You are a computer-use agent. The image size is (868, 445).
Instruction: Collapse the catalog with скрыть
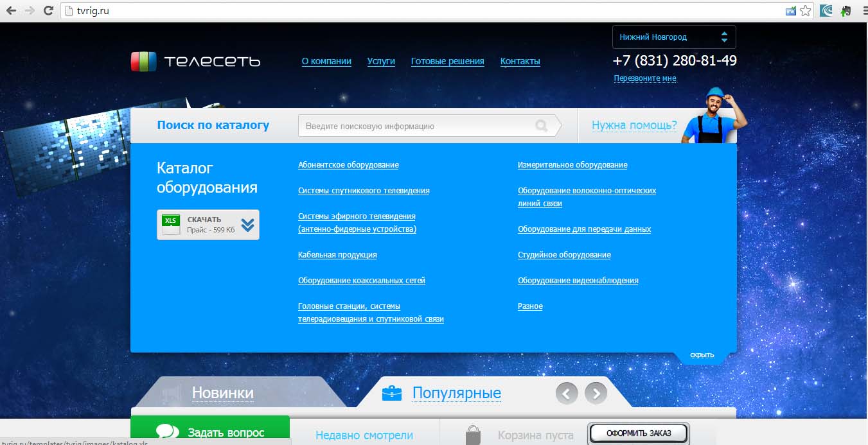point(702,354)
